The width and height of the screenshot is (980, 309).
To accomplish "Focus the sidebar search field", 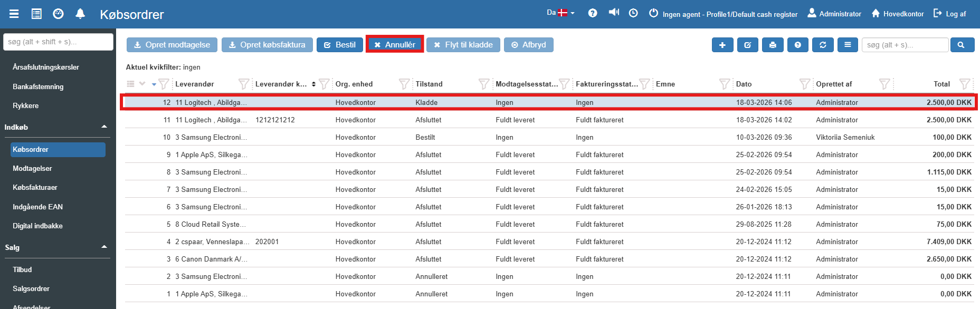I will [58, 42].
